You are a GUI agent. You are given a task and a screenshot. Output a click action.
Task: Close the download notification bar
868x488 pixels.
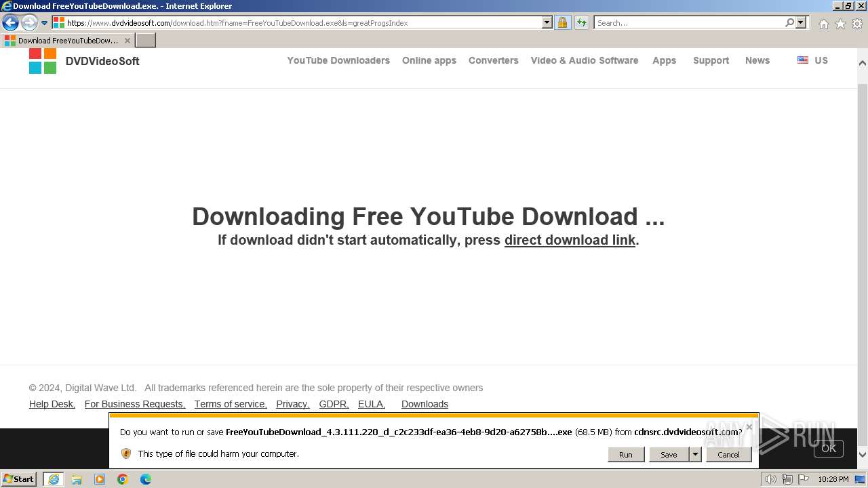749,427
